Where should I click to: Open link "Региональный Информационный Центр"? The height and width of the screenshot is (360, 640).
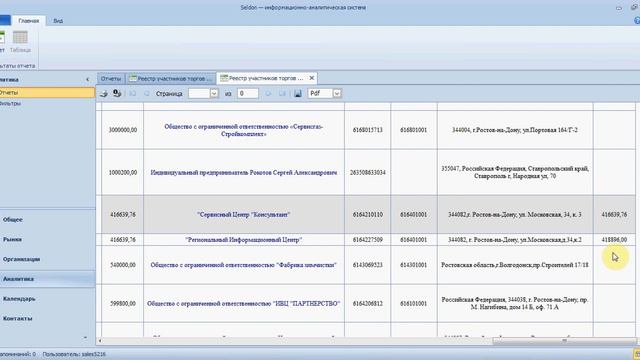tap(244, 240)
